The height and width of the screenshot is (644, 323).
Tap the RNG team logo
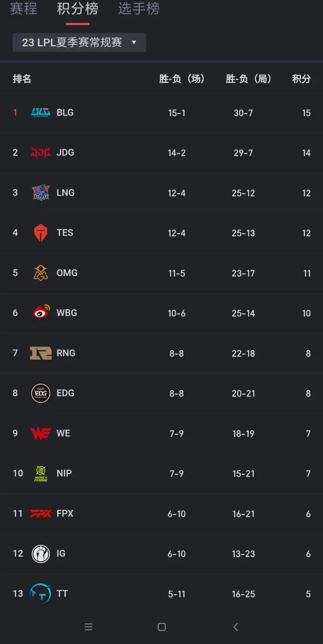click(x=41, y=353)
